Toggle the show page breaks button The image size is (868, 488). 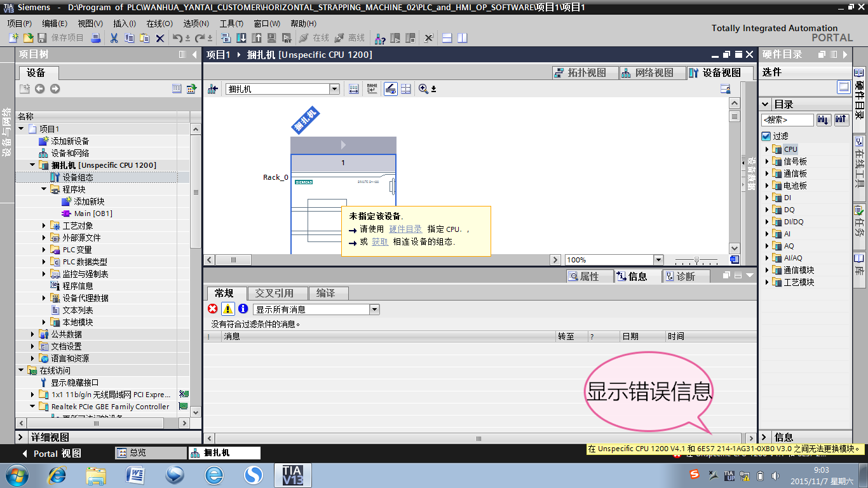[406, 89]
